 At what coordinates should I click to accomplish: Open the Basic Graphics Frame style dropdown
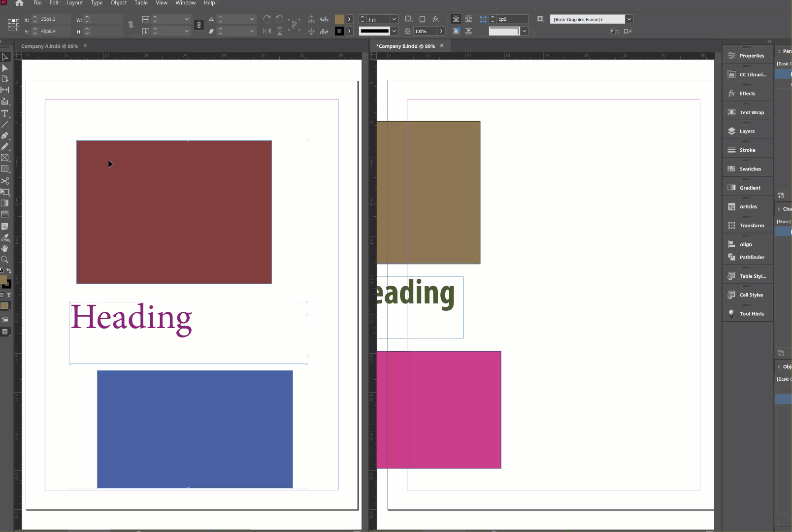[629, 19]
